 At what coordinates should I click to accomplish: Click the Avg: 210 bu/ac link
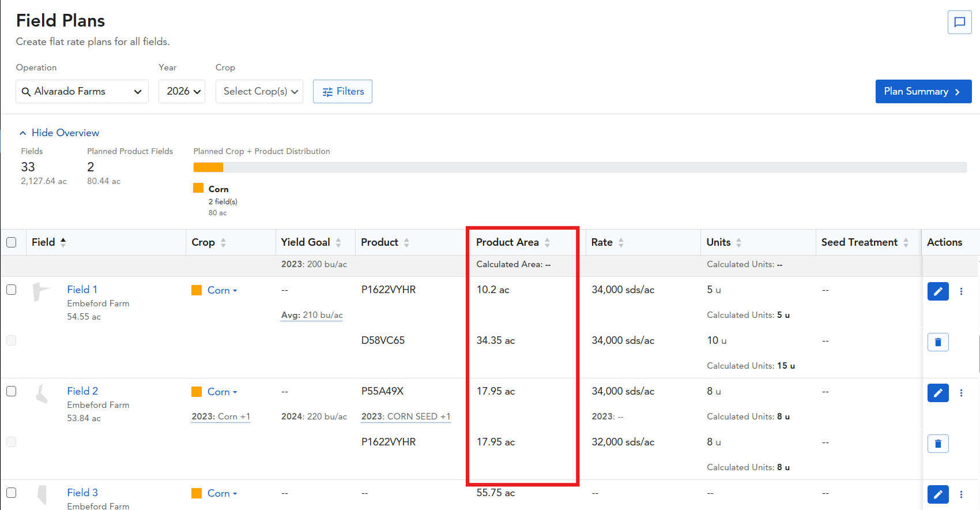tap(312, 315)
